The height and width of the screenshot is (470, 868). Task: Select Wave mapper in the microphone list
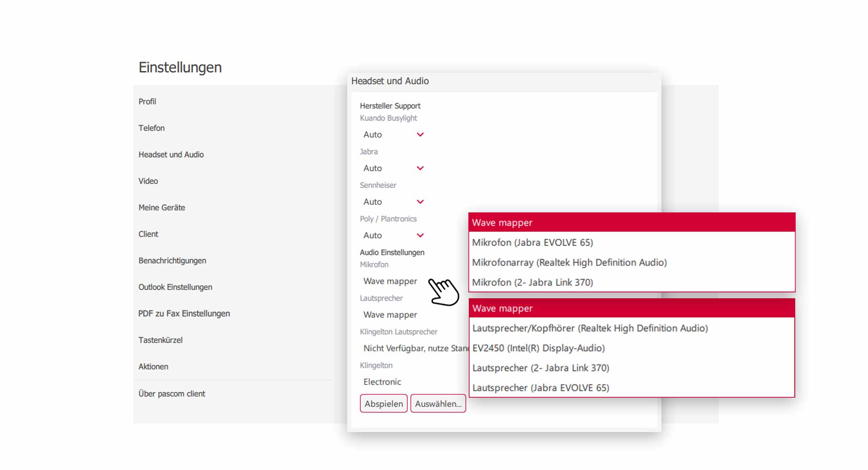coord(632,222)
